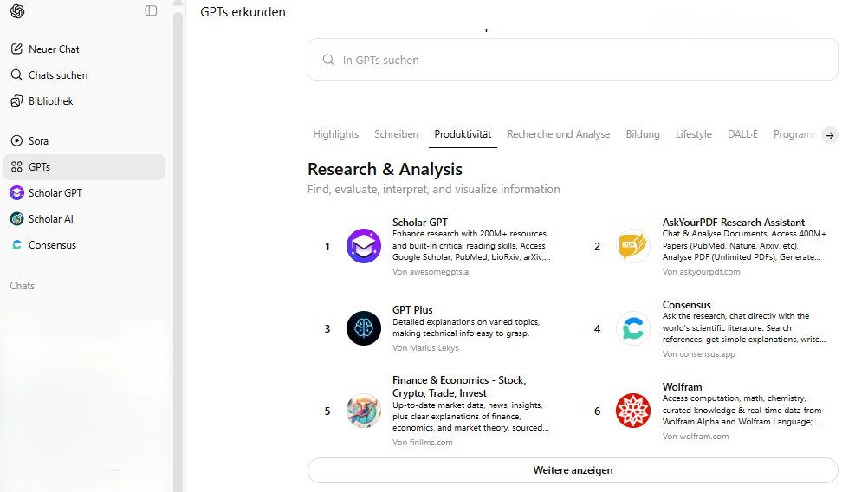The image size is (868, 492).
Task: Open Consensus in the sidebar
Action: (52, 245)
